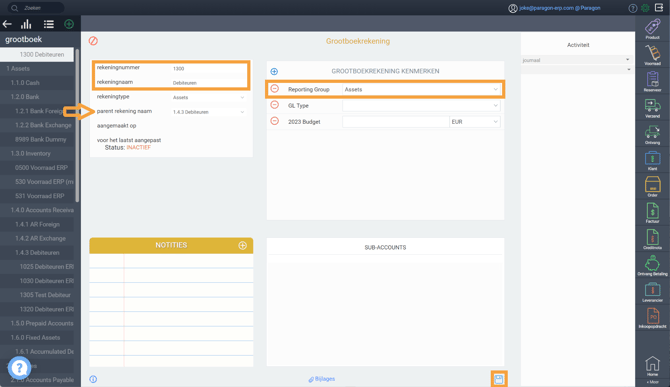Image resolution: width=670 pixels, height=387 pixels.
Task: Click the first line of the Notities pad
Action: point(171,261)
